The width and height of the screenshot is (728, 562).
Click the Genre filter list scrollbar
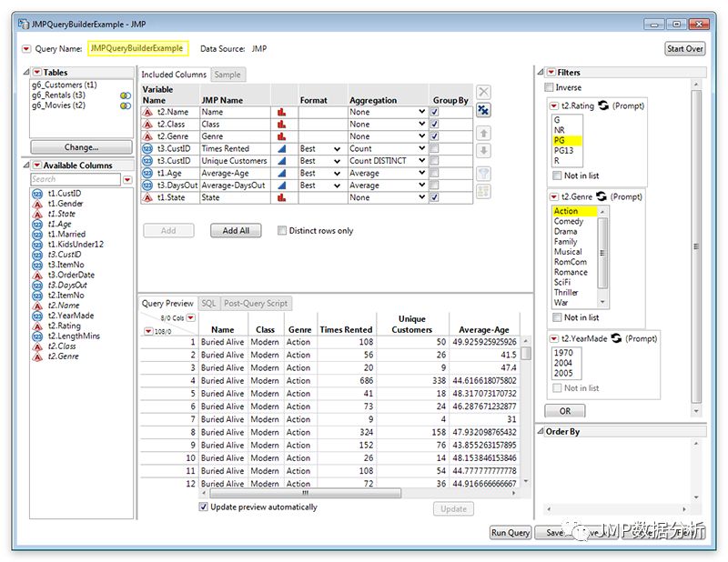coord(602,252)
